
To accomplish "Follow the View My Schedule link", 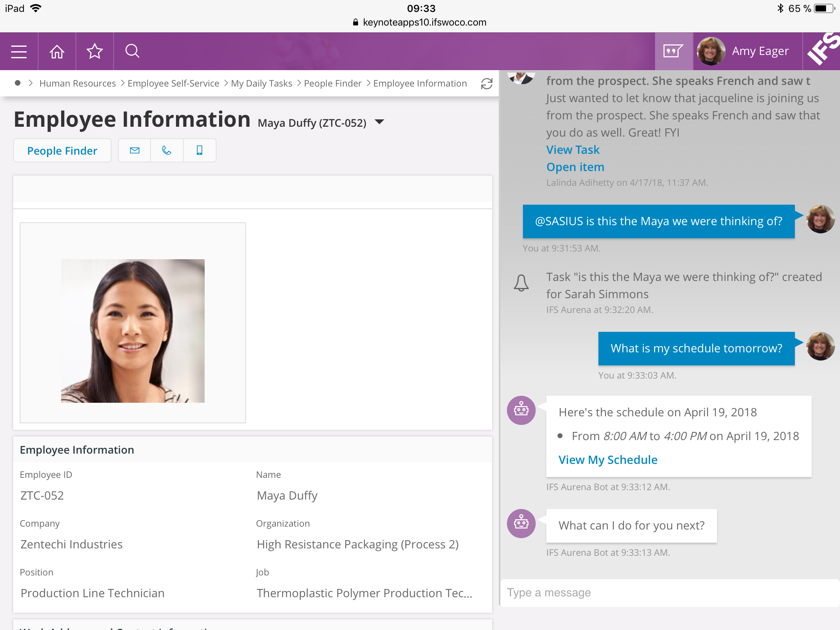I will [607, 460].
